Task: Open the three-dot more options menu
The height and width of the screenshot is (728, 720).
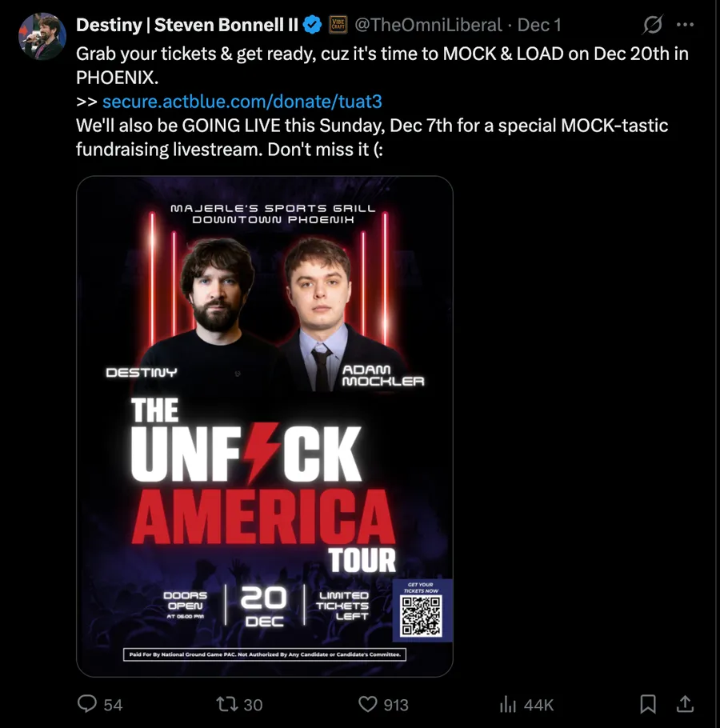Action: pyautogui.click(x=685, y=25)
